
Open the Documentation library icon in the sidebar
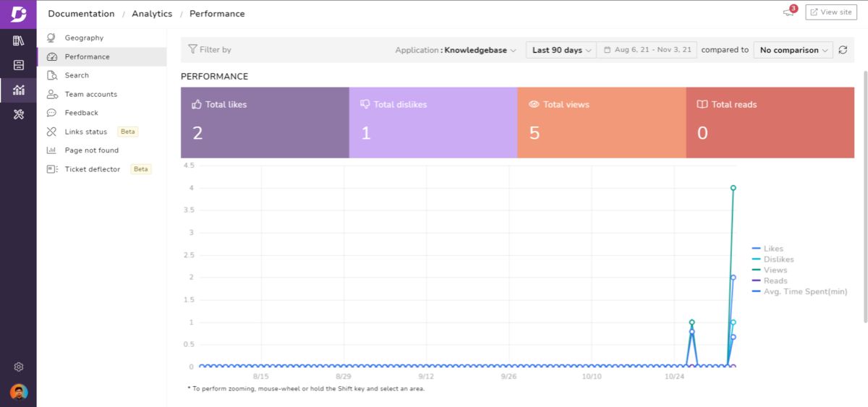pos(19,40)
